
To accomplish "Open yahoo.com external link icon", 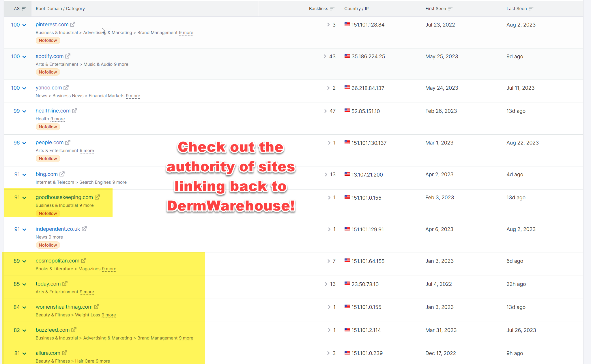I will point(66,88).
